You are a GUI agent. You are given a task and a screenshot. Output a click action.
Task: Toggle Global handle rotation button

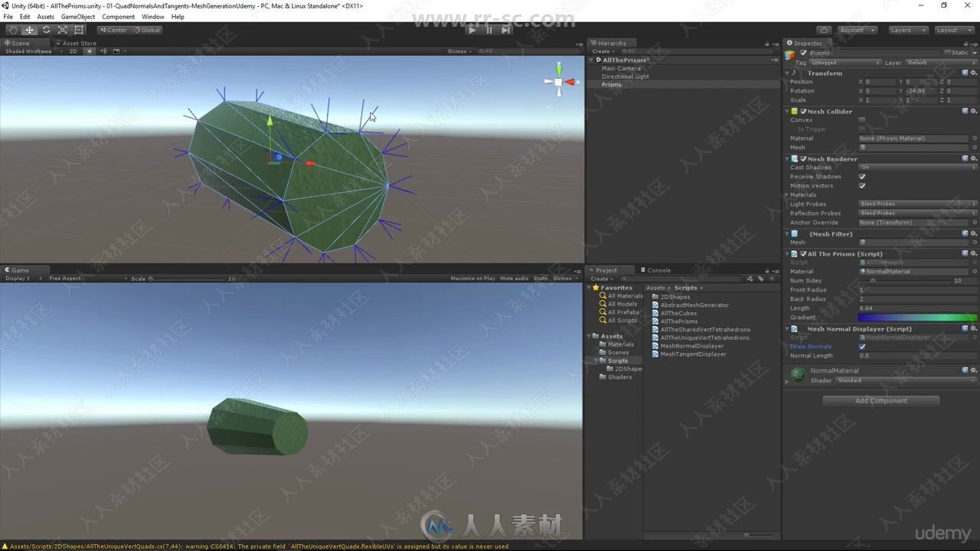coord(147,30)
